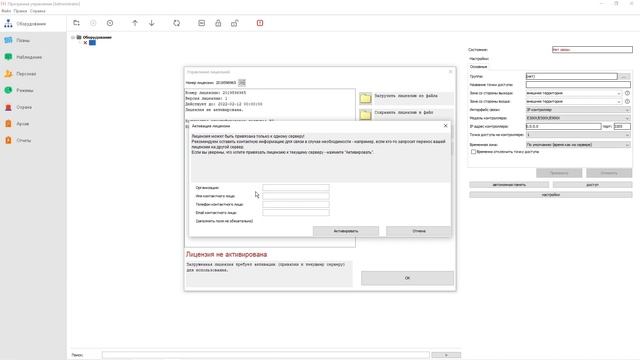
Task: Focus the access point name field
Action: (578, 84)
